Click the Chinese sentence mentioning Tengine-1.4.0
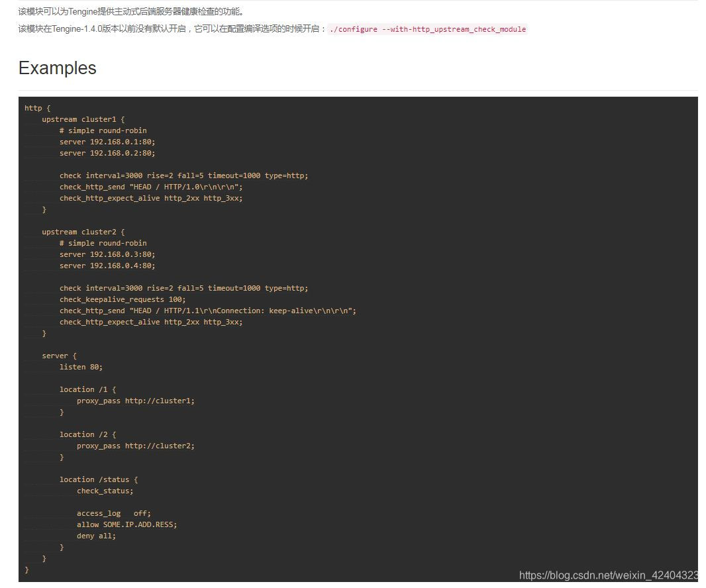The height and width of the screenshot is (588, 706). coord(172,29)
